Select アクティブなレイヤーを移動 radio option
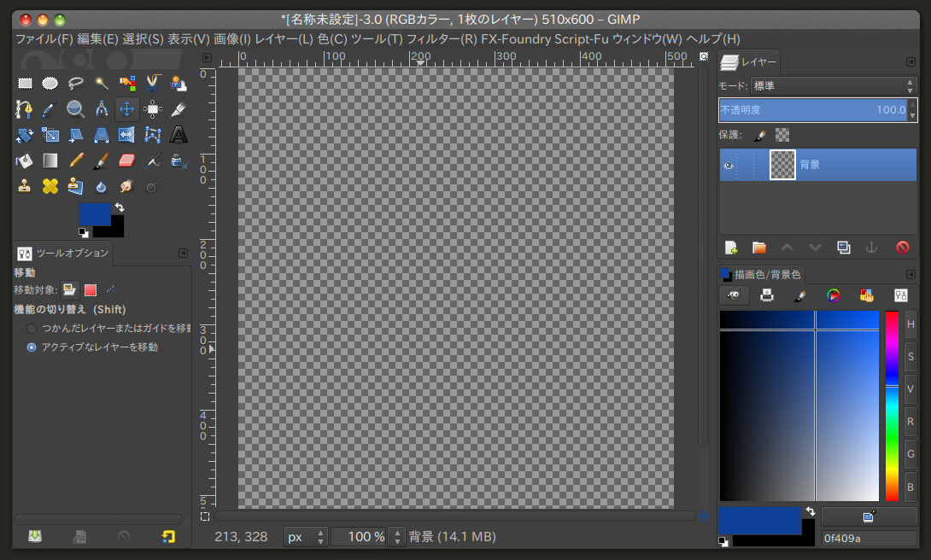This screenshot has height=560, width=931. (x=32, y=347)
